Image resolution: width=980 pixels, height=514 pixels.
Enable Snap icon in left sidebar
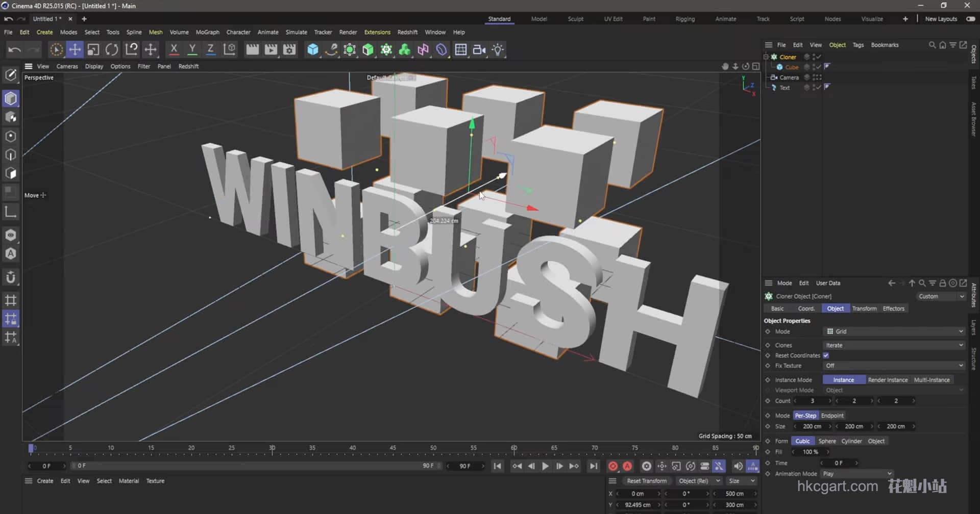(x=11, y=277)
